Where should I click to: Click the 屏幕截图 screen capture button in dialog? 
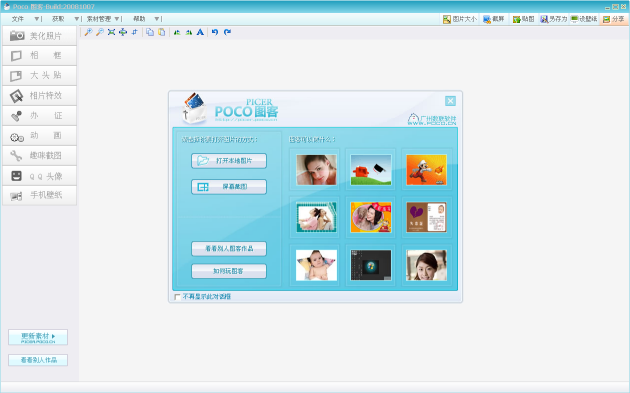[229, 187]
